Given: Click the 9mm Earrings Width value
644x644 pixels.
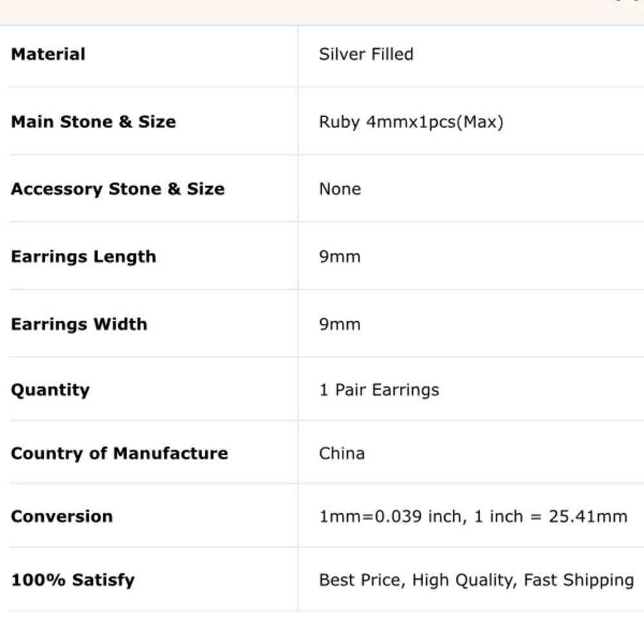Looking at the screenshot, I should point(340,324).
